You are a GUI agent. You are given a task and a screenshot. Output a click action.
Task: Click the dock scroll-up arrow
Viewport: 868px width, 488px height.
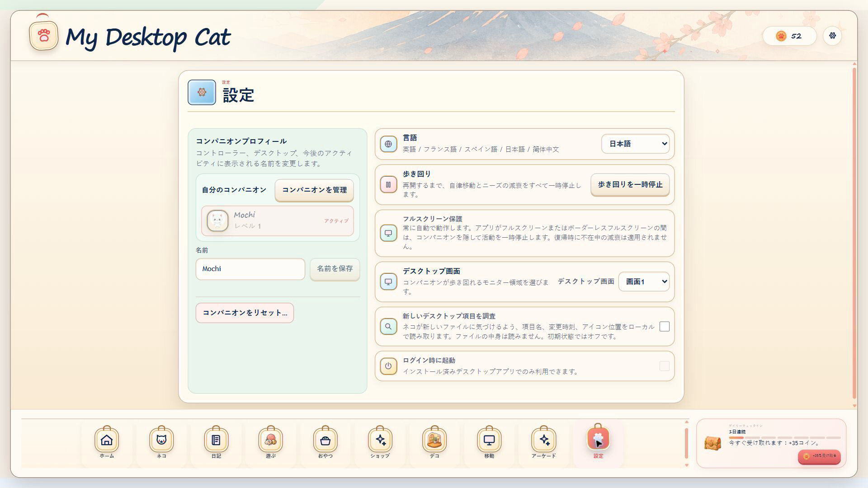point(686,422)
